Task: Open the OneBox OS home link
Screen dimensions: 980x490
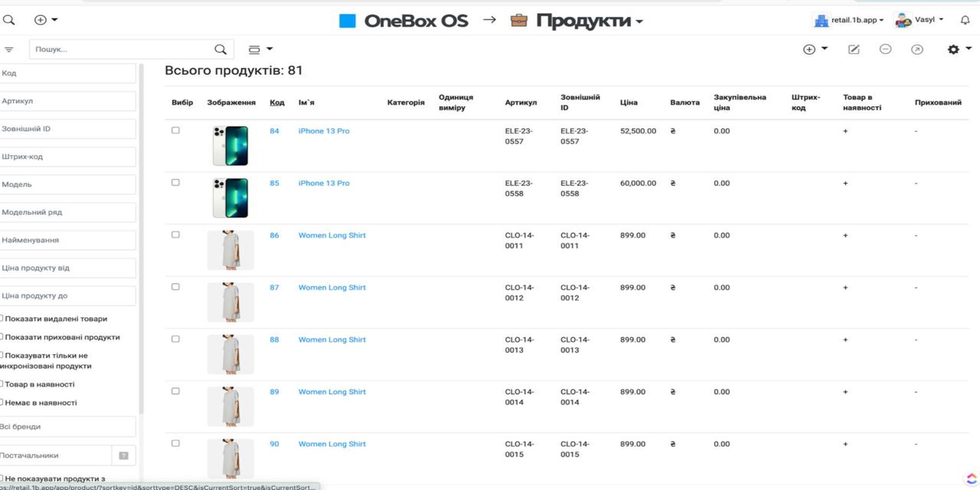Action: click(x=416, y=21)
